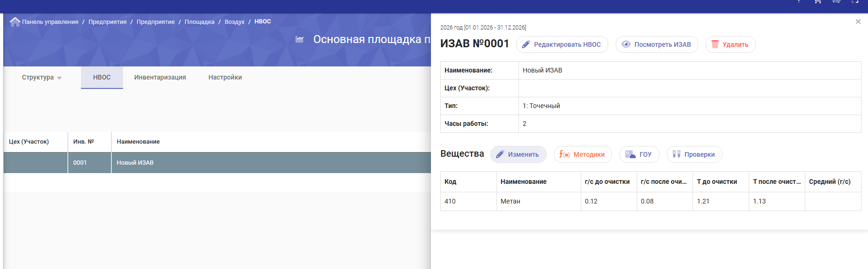Image resolution: width=868 pixels, height=269 pixels.
Task: Go to Панель управления breadcrumb
Action: pos(50,22)
